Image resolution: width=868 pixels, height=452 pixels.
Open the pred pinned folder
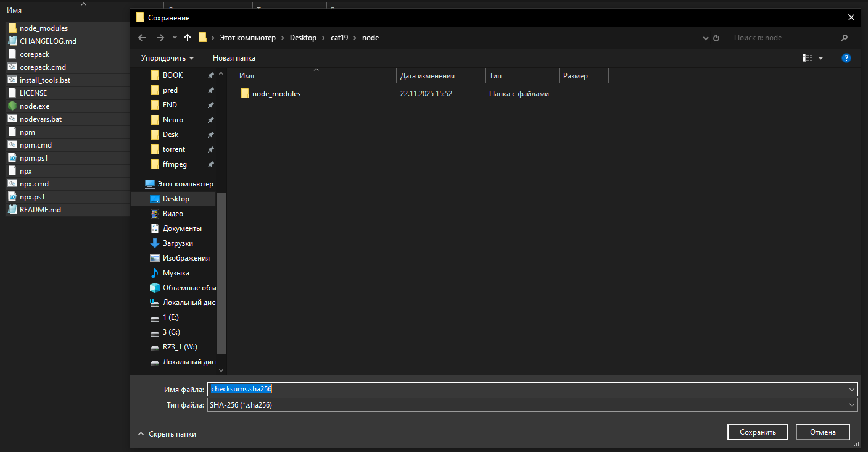click(170, 90)
